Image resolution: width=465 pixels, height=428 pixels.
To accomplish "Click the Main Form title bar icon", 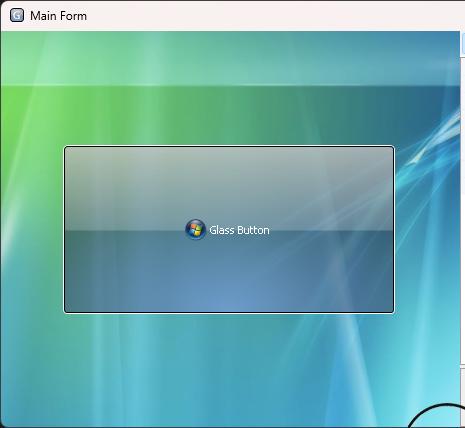I will [17, 15].
